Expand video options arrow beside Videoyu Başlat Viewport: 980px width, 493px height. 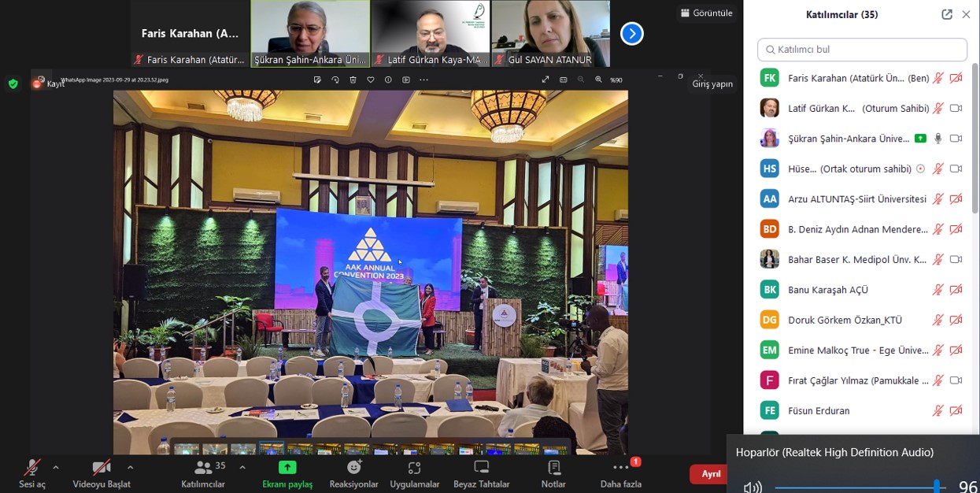point(131,467)
